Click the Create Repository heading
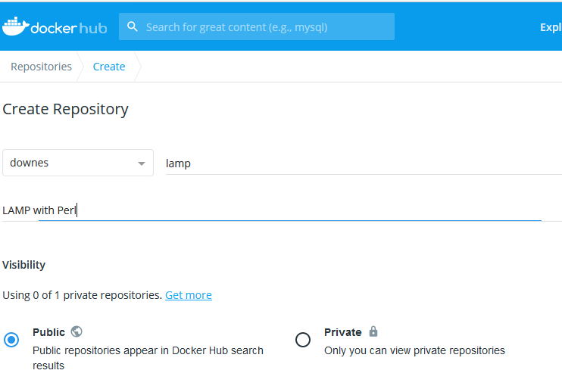Viewport: 562px width, 392px height. [66, 109]
